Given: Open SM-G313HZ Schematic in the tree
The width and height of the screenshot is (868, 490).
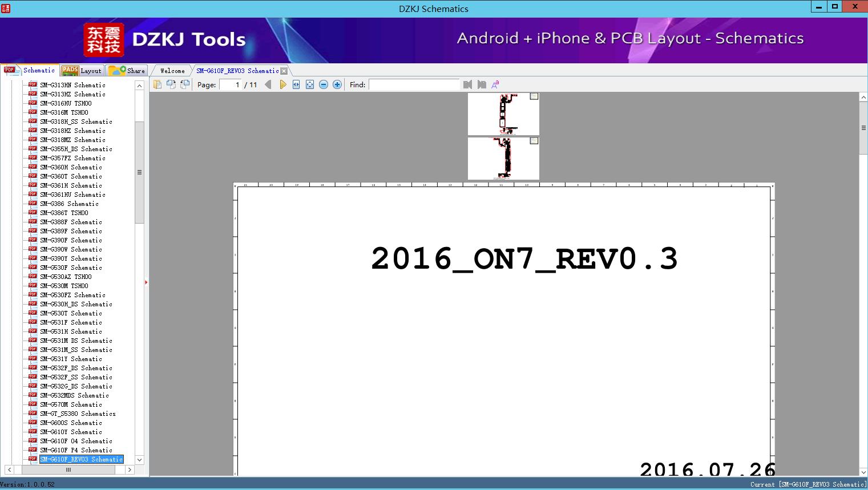Looking at the screenshot, I should pos(72,94).
